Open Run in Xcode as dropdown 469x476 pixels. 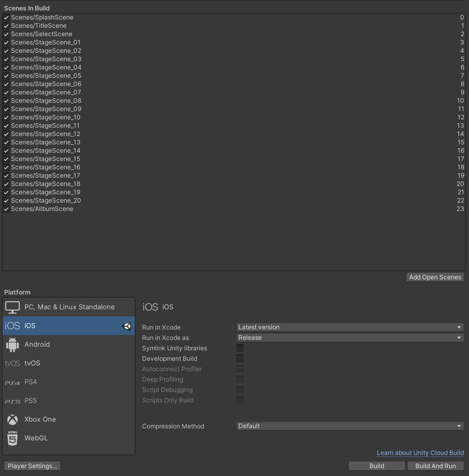(x=350, y=338)
